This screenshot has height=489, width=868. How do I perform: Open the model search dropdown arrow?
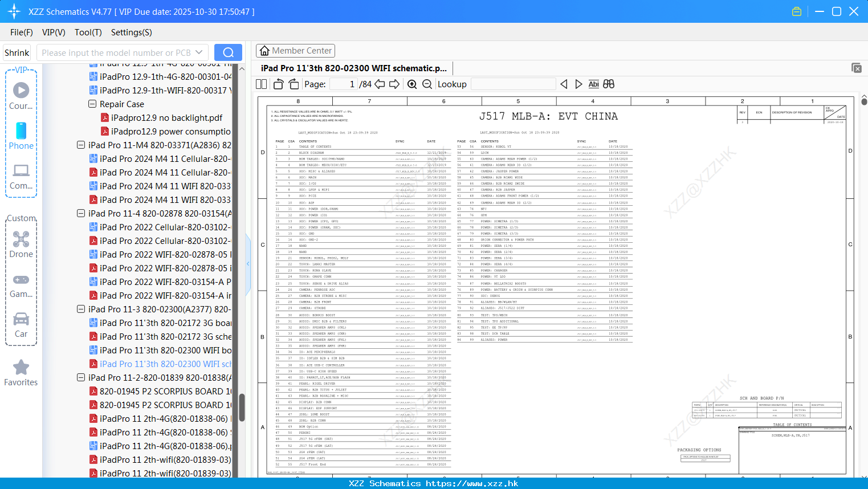coord(199,52)
